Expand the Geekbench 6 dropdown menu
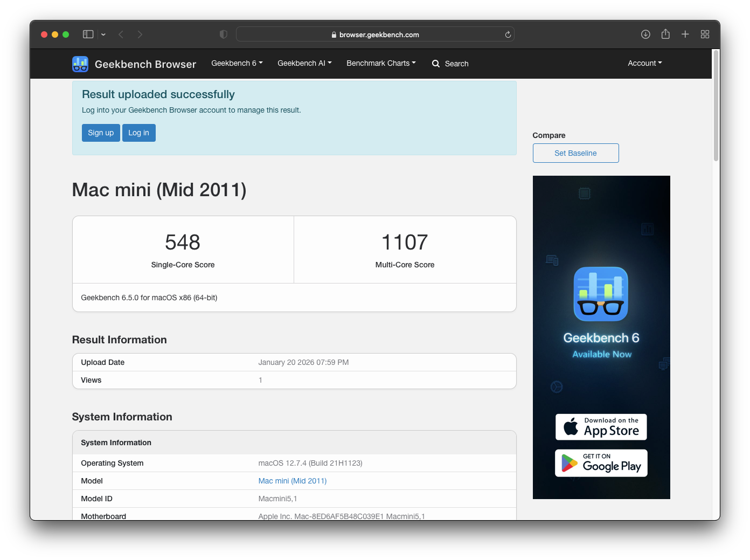The width and height of the screenshot is (750, 560). point(237,63)
